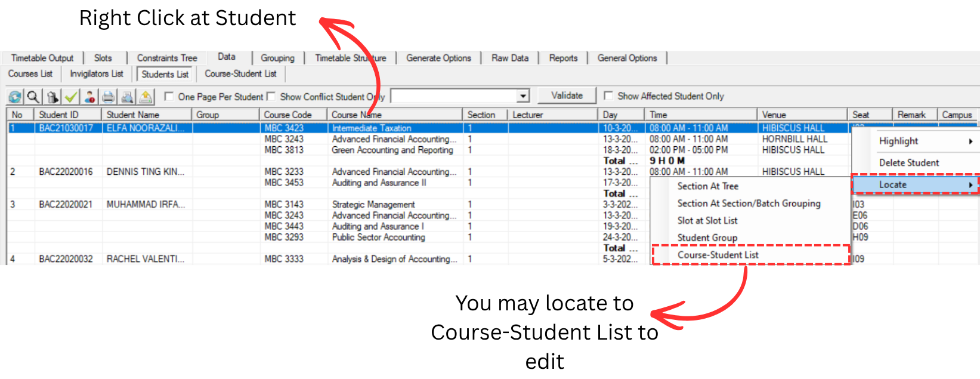Click the Seat column header
This screenshot has height=379, width=980.
[870, 115]
